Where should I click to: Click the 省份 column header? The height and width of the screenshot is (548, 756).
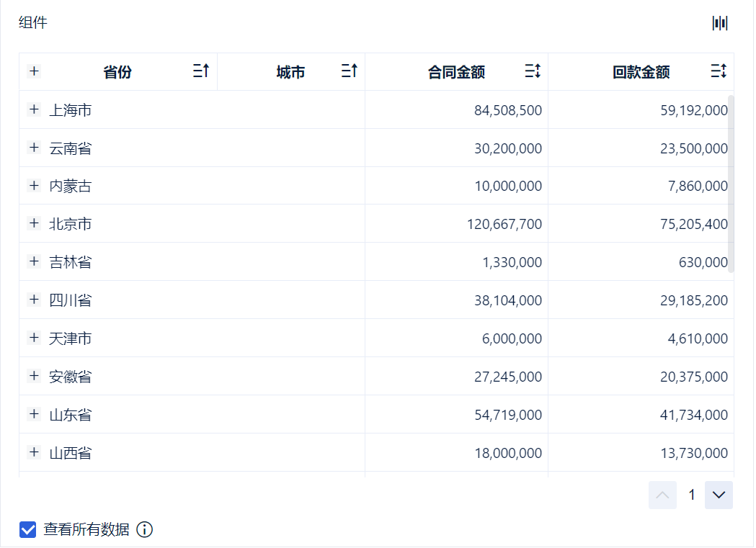tap(117, 72)
